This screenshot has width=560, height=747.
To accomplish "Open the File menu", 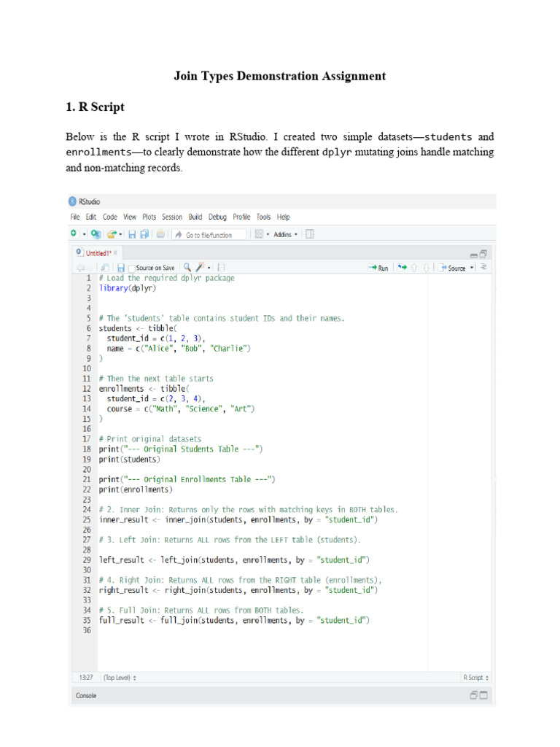I will (x=75, y=217).
